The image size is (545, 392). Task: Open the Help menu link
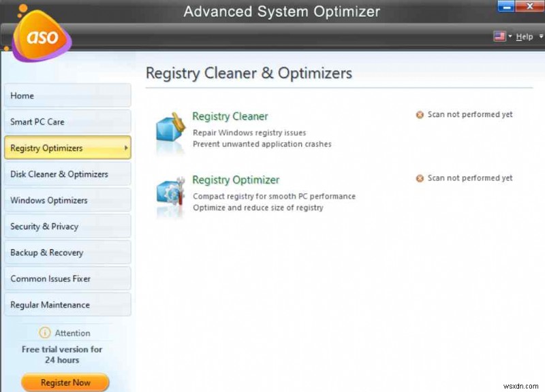pos(524,37)
